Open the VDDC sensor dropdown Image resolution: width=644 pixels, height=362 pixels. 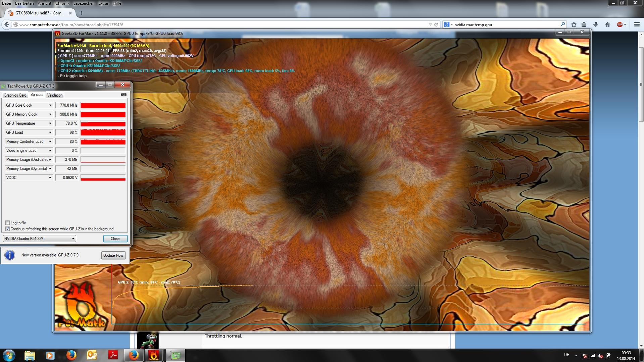[50, 178]
